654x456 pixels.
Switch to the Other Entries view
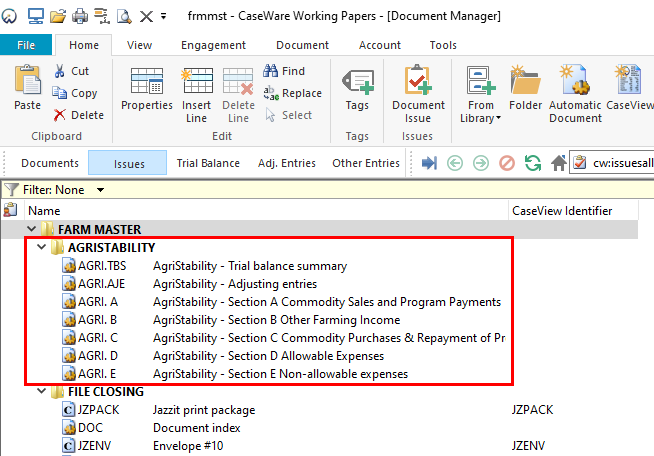(366, 163)
